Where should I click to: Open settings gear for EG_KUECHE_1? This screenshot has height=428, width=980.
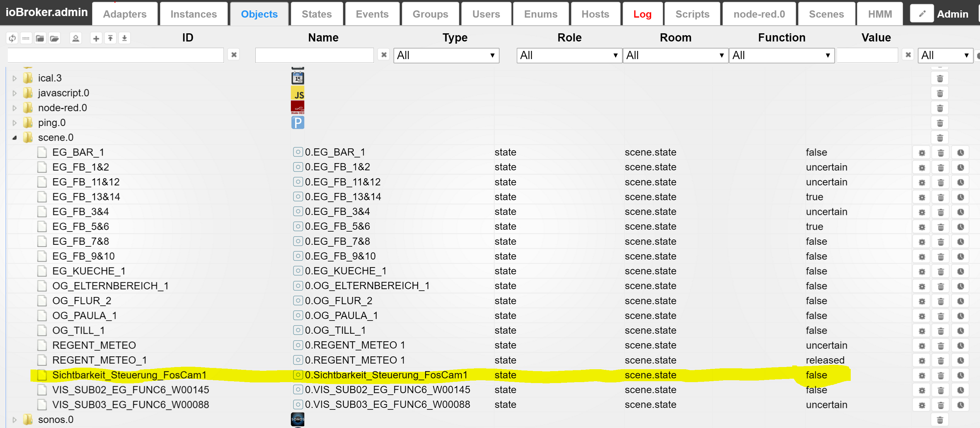922,272
